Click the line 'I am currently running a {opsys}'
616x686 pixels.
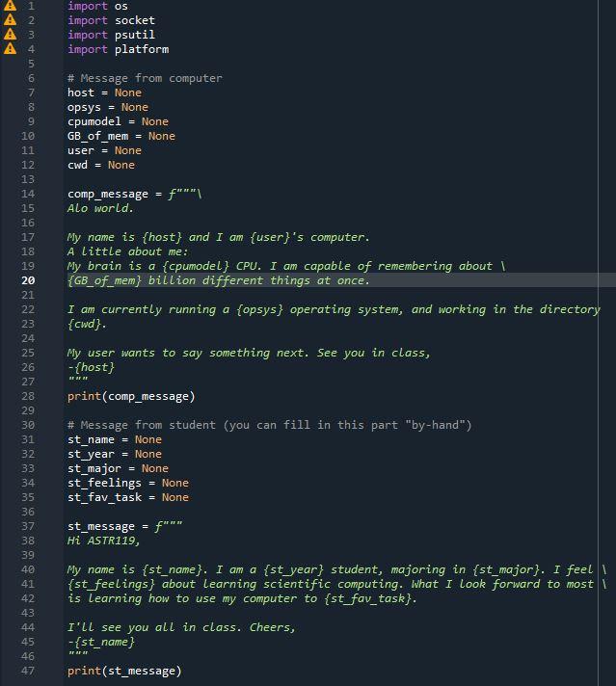[x=334, y=309]
